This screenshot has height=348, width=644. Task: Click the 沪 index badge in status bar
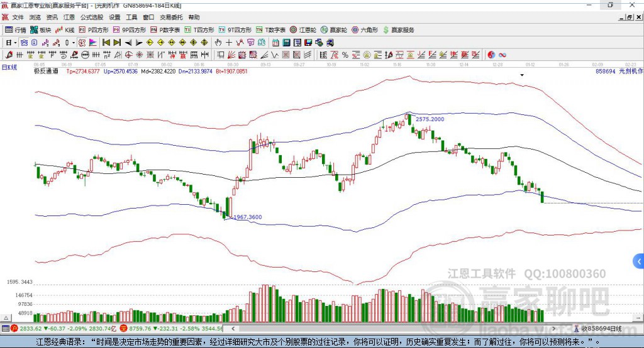point(14,329)
